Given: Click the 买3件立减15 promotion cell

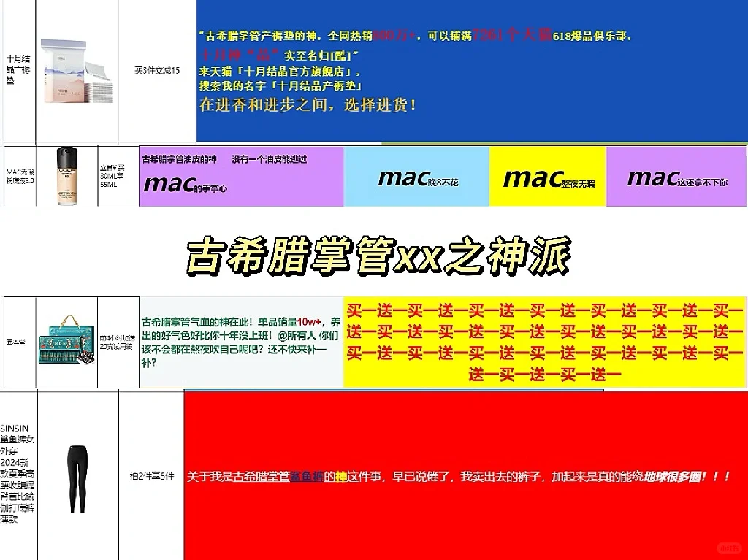Looking at the screenshot, I should (x=157, y=71).
